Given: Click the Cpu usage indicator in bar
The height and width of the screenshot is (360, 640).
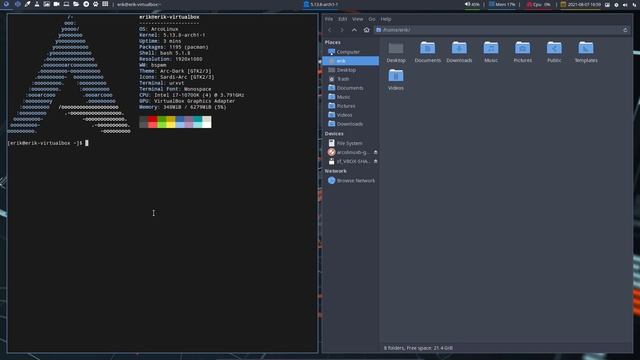Looking at the screenshot, I should (x=539, y=4).
